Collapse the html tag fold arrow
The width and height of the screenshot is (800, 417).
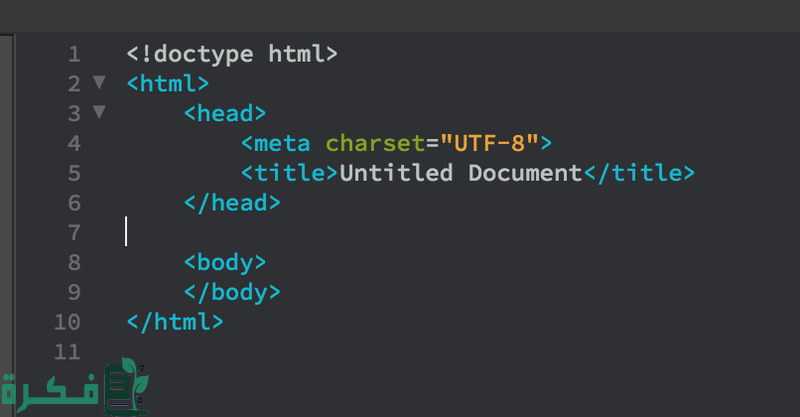[x=98, y=82]
